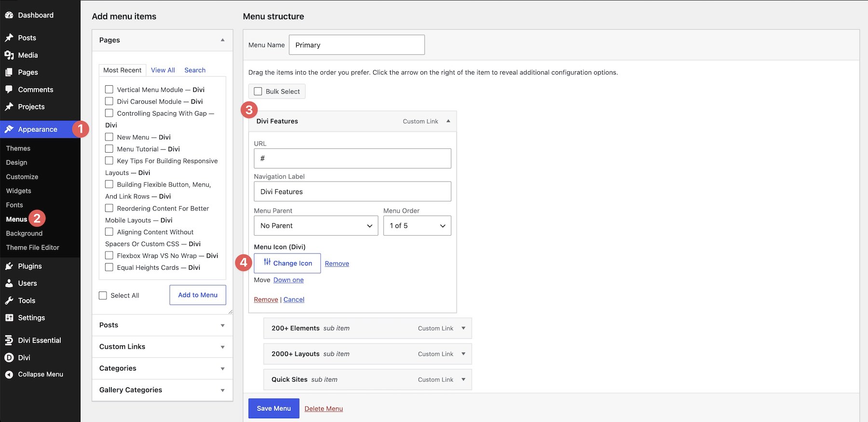Viewport: 868px width, 422px height.
Task: Click the Posts pushpin icon
Action: point(9,38)
